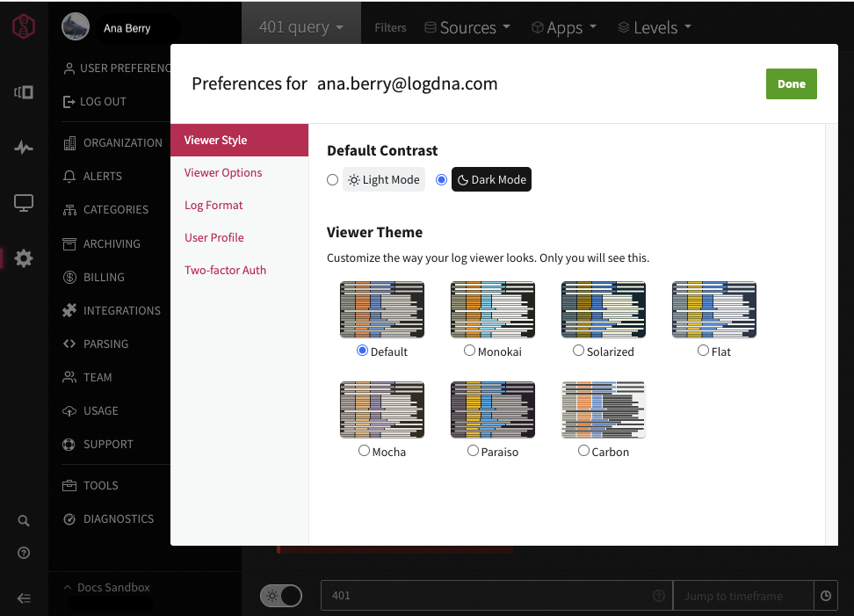Screen dimensions: 854x616
Task: Select the Flat theme radio button
Action: 703,351
